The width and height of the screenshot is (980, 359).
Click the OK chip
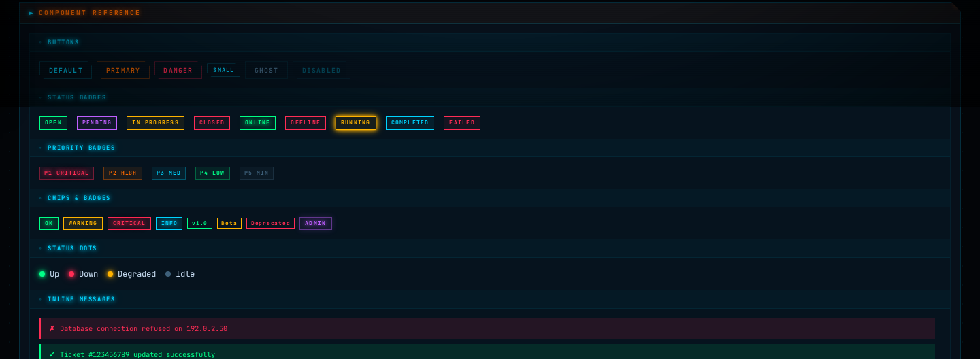pyautogui.click(x=49, y=223)
